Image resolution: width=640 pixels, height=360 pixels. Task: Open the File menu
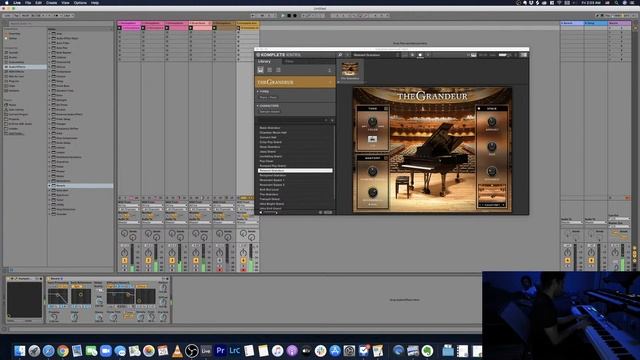coord(28,2)
